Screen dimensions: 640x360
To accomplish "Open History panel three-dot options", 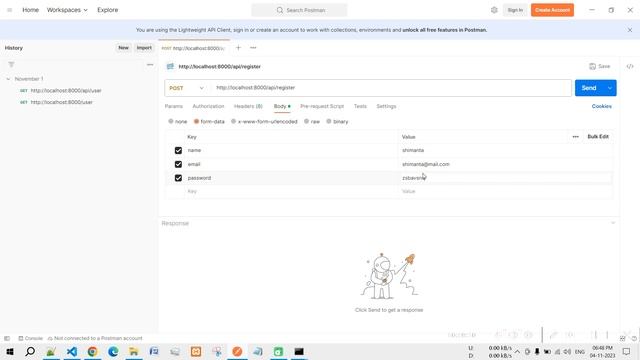I will pos(150,64).
